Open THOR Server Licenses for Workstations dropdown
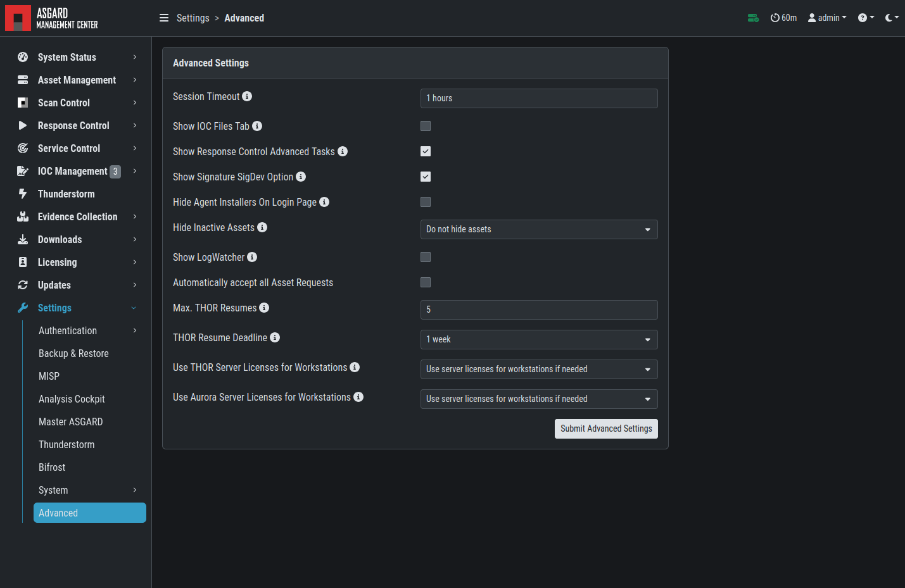Viewport: 905px width, 588px height. [539, 369]
